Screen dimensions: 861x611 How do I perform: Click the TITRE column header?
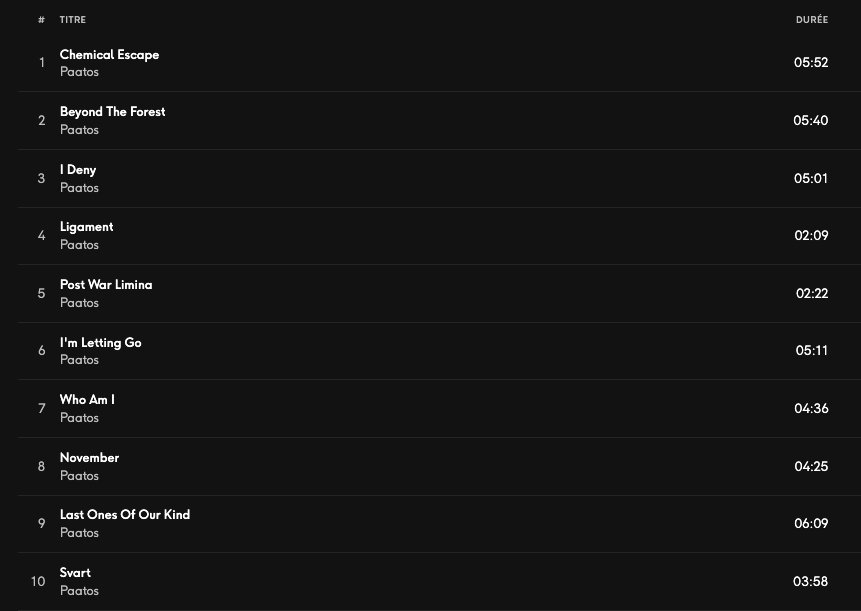(73, 20)
